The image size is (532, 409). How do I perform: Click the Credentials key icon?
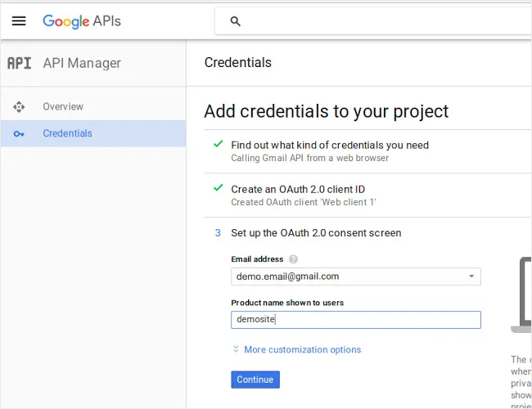point(19,133)
